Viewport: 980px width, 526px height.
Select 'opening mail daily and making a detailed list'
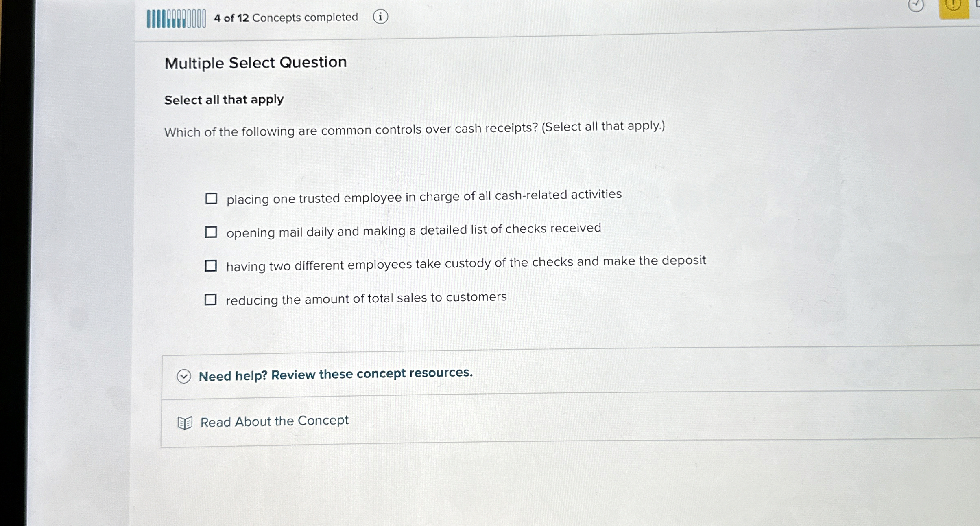coord(212,232)
